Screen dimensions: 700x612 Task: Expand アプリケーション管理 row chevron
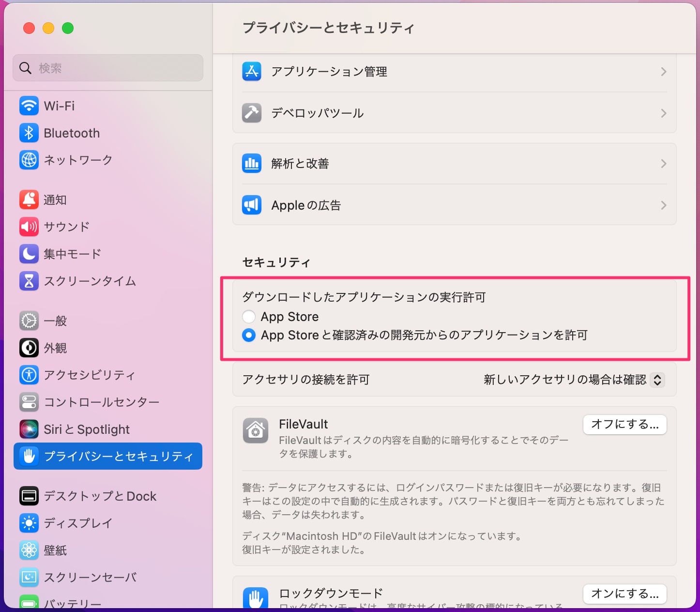664,72
